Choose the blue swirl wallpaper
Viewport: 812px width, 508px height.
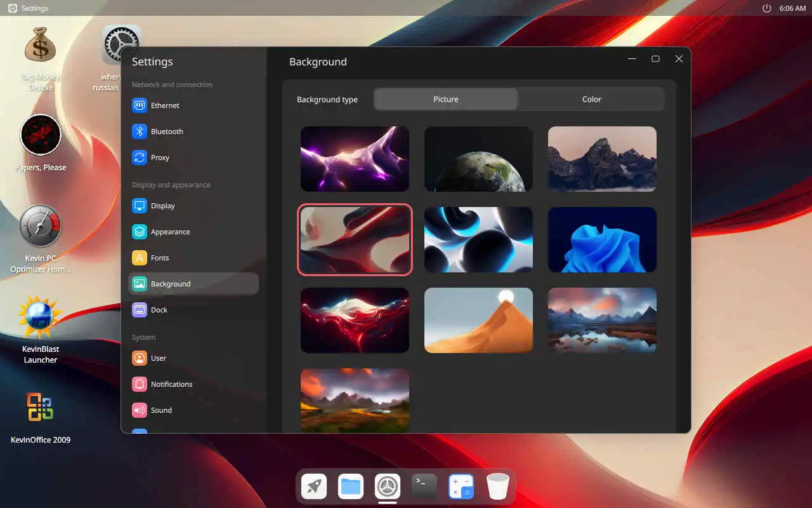(x=602, y=239)
